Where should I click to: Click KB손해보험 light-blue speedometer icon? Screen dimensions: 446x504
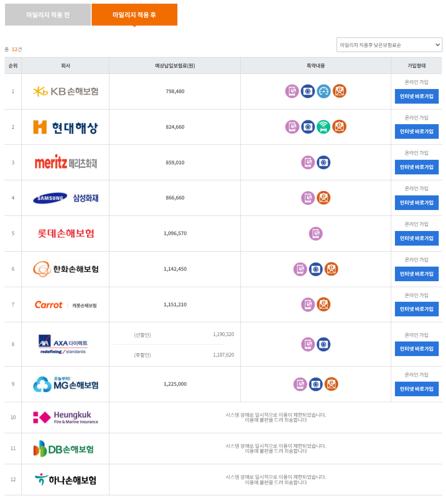324,91
